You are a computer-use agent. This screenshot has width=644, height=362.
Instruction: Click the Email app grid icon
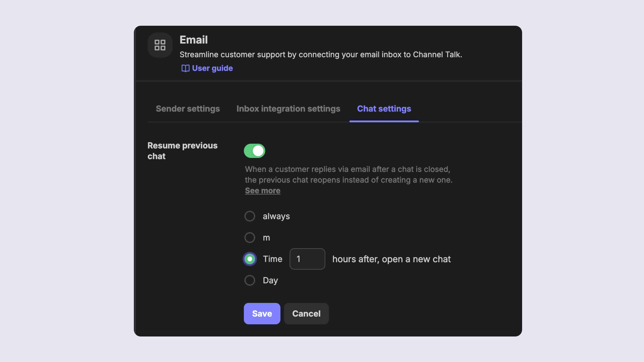point(160,45)
